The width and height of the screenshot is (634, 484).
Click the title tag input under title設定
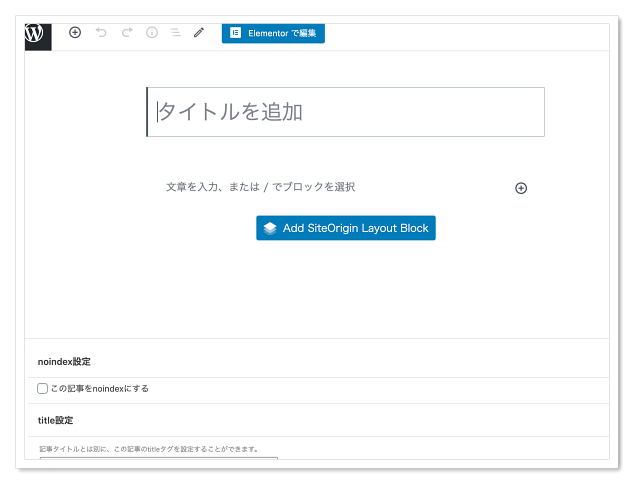158,458
